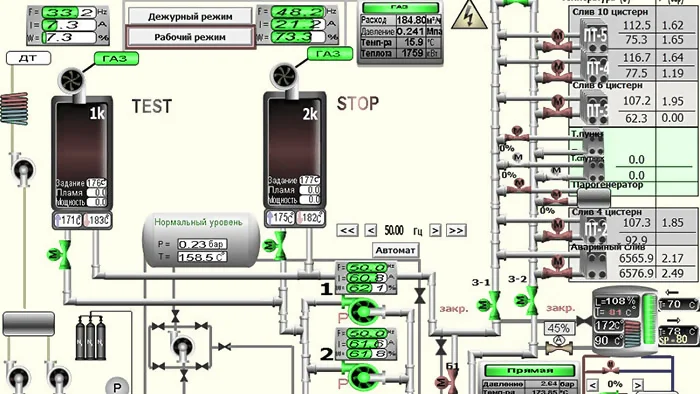This screenshot has width=700, height=394.
Task: Click the ГАЗ label on boiler 2k
Action: (x=329, y=54)
